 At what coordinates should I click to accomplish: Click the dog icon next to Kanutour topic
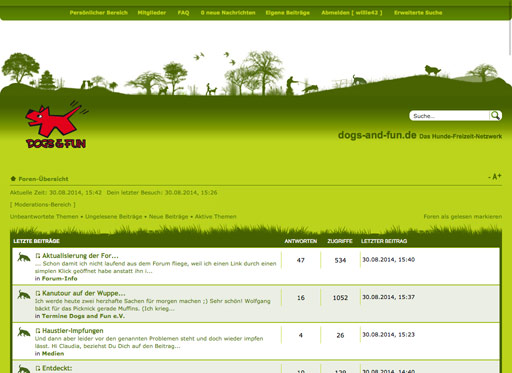[x=24, y=295]
